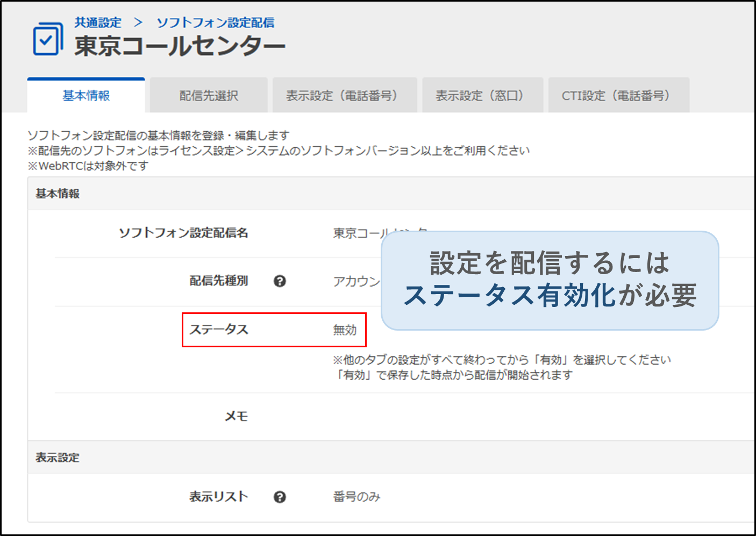Select the 基本情報 tab
756x536 pixels.
click(x=86, y=96)
